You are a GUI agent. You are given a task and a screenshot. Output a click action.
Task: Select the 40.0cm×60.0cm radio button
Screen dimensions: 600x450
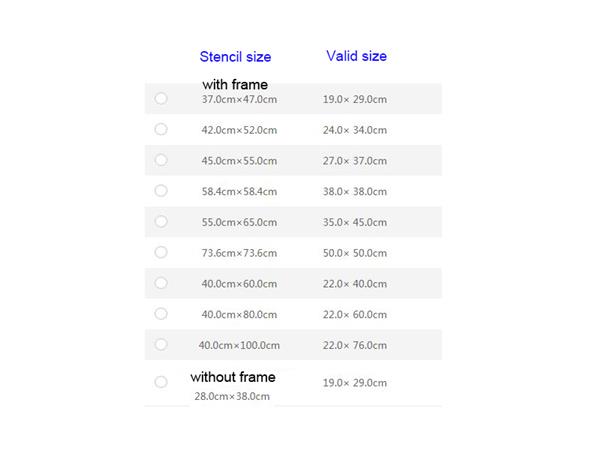pyautogui.click(x=161, y=283)
